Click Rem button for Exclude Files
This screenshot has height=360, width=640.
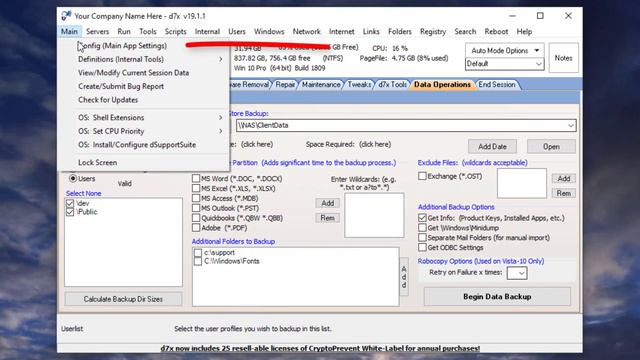coord(564,193)
